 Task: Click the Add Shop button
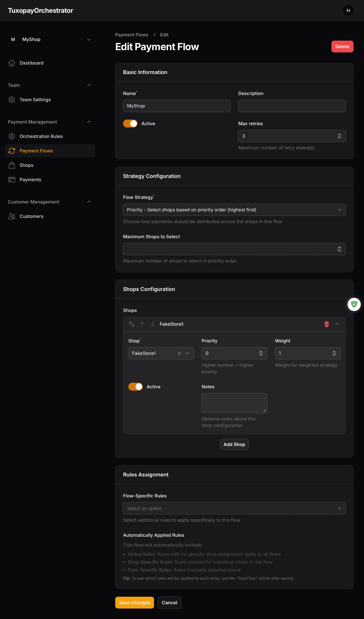tap(234, 444)
